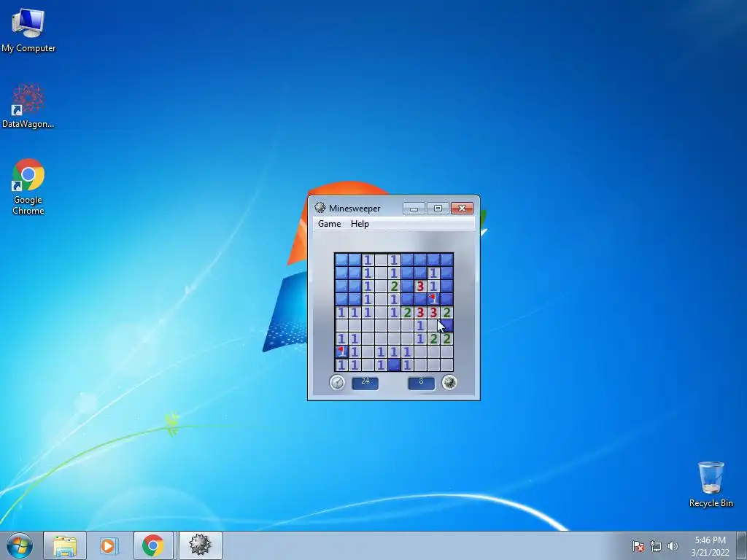Click the green 2 in the third board row
This screenshot has width=747, height=560.
394,286
